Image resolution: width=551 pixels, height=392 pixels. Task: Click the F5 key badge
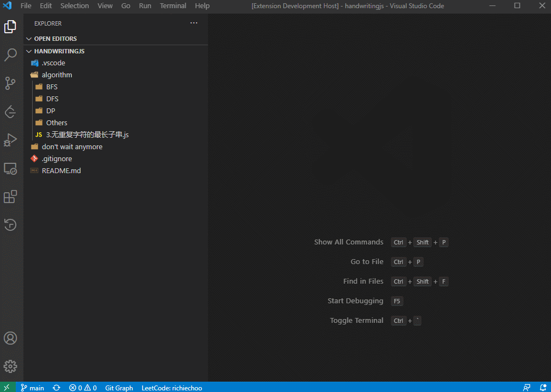tap(397, 301)
